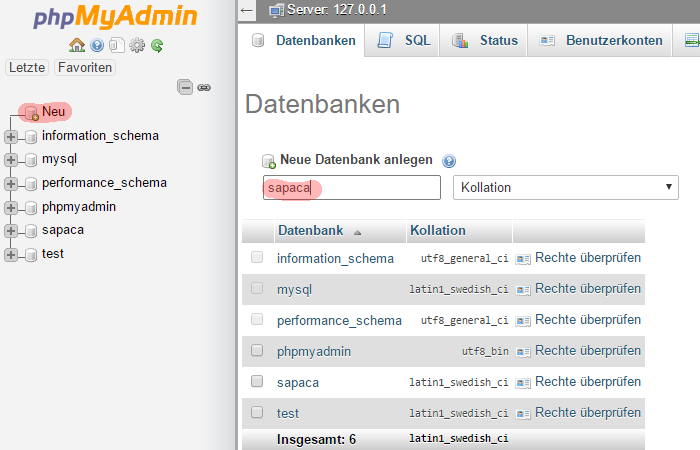The width and height of the screenshot is (700, 450).
Task: Click the help icon beside Neue Datenbank anlegen
Action: [x=449, y=161]
